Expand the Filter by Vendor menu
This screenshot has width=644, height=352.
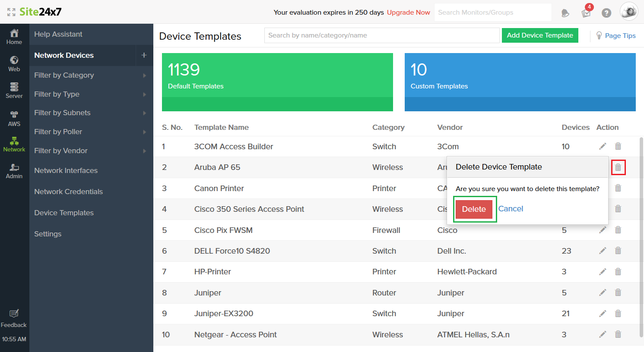[60, 151]
